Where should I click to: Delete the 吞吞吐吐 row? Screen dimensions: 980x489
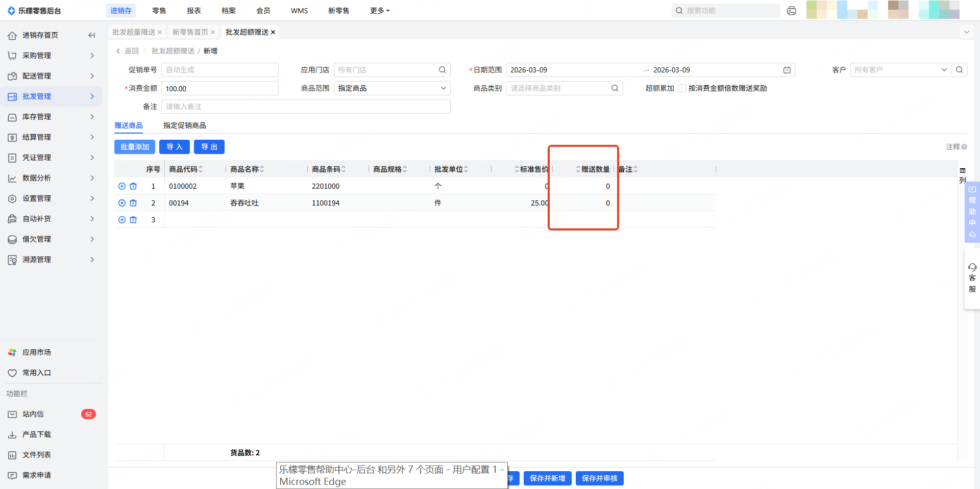[133, 203]
